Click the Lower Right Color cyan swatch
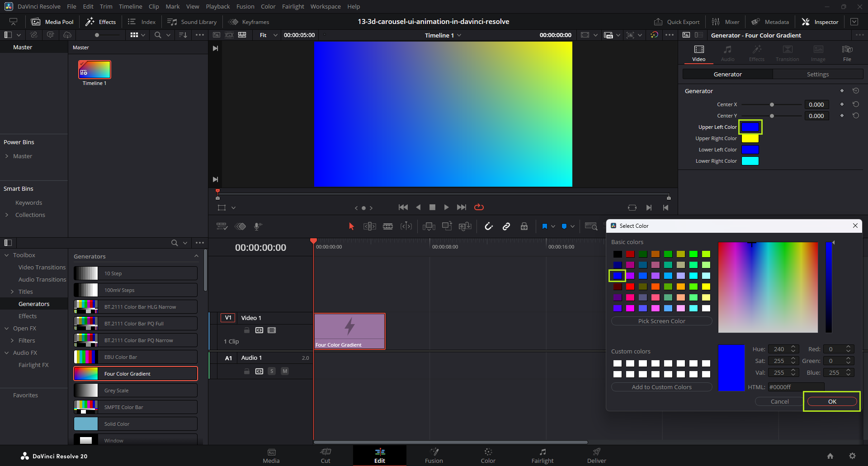This screenshot has width=868, height=466. point(750,161)
